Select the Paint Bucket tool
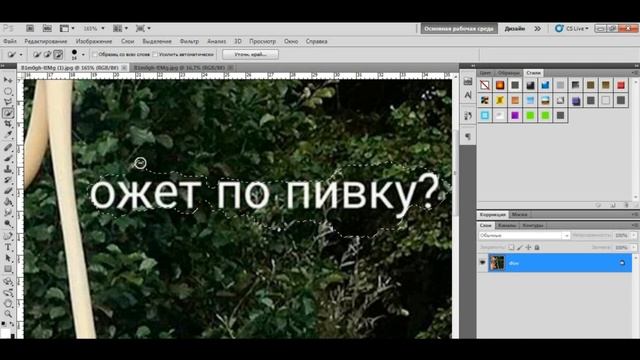Screen dimensions: 640x360 (x=8, y=202)
